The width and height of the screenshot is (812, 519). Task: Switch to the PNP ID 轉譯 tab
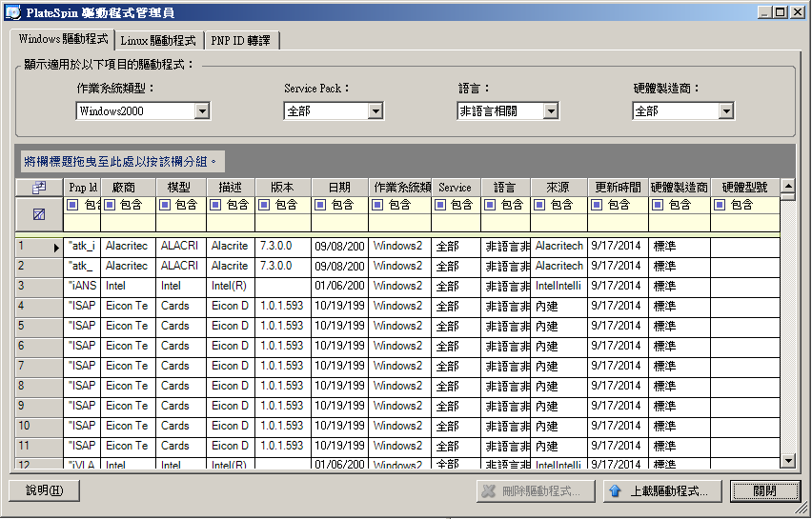click(241, 41)
